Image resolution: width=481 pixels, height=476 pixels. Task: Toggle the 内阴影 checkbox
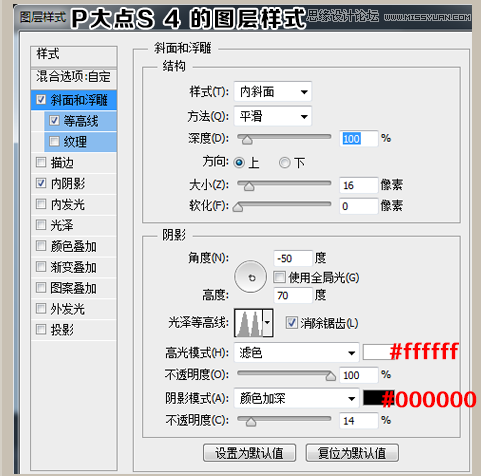41,183
